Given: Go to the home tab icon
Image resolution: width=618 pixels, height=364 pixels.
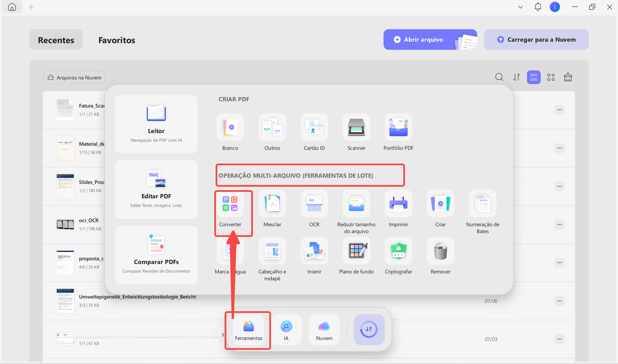Looking at the screenshot, I should point(12,7).
